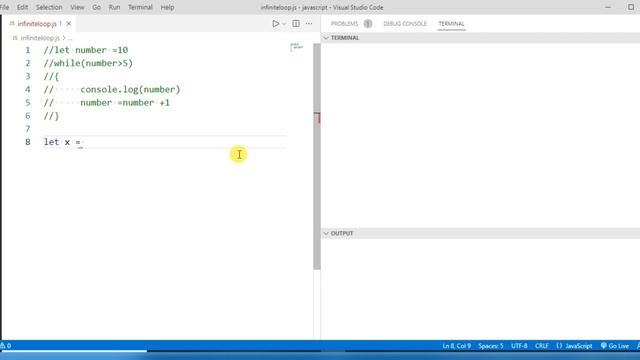Open the Terminal menu
The height and width of the screenshot is (360, 640).
(140, 7)
